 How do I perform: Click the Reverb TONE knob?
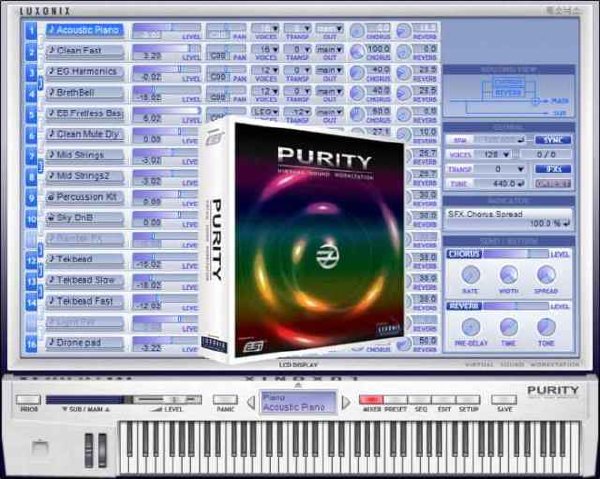pos(546,327)
